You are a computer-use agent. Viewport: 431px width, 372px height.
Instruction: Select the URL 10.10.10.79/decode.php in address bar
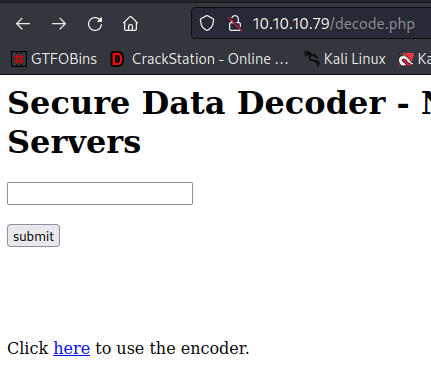click(x=334, y=24)
